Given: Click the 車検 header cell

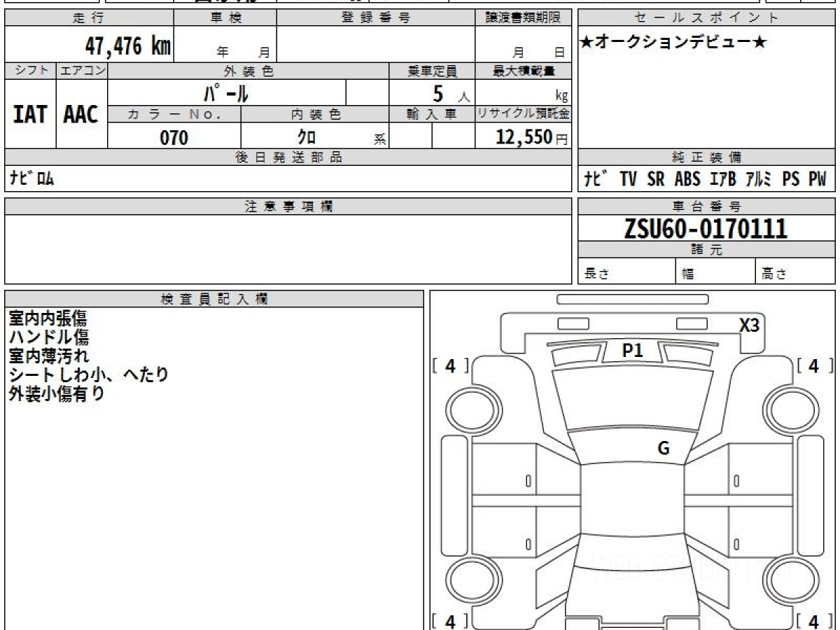Looking at the screenshot, I should point(225,18).
